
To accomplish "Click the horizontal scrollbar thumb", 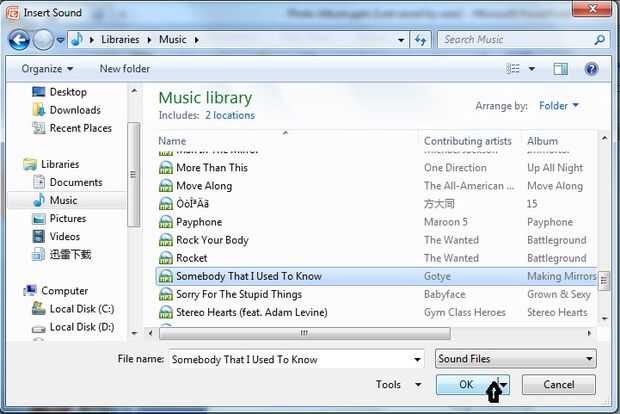I will tap(304, 333).
